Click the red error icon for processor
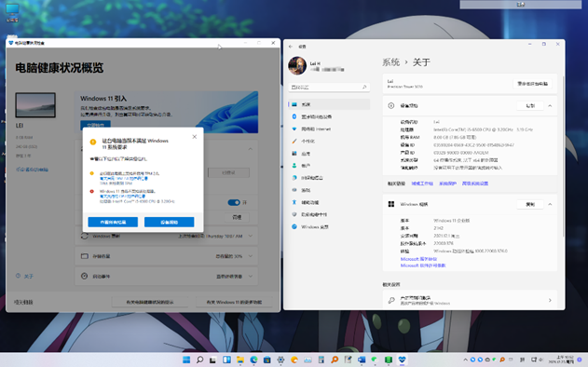The width and height of the screenshot is (588, 367). (x=92, y=191)
